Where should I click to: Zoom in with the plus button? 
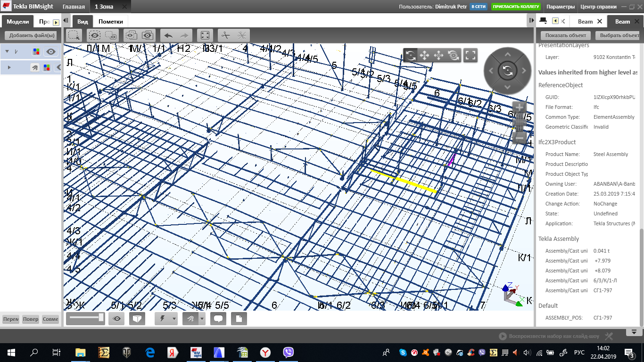pos(519,107)
